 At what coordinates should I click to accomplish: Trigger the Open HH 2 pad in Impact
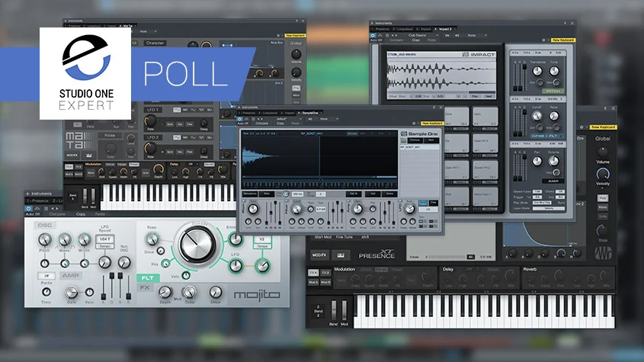click(485, 144)
